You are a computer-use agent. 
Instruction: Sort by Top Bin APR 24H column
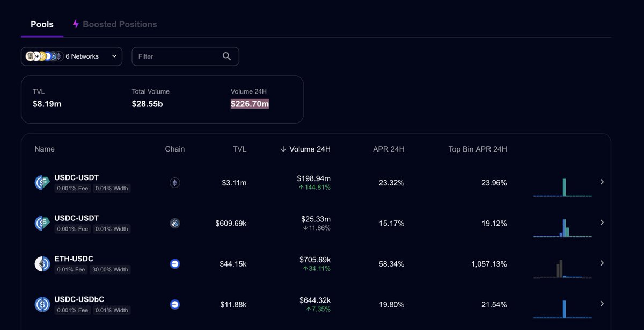(478, 149)
